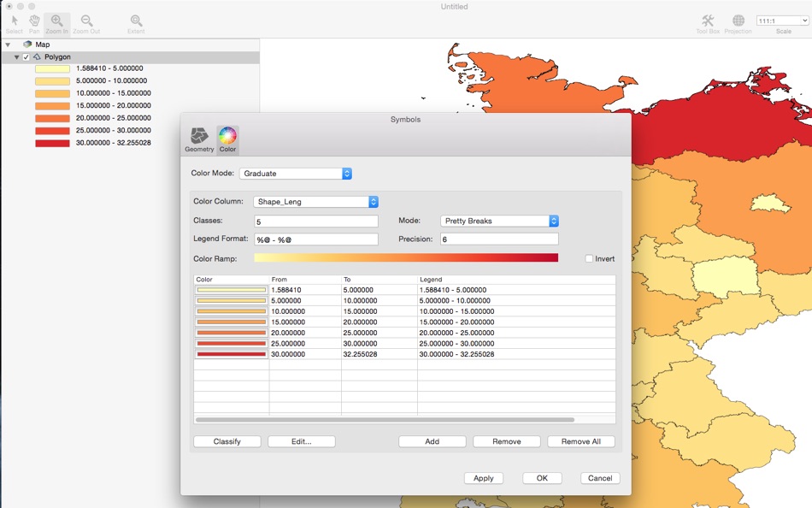Click the Classes input field
The image size is (812, 508).
tap(316, 222)
